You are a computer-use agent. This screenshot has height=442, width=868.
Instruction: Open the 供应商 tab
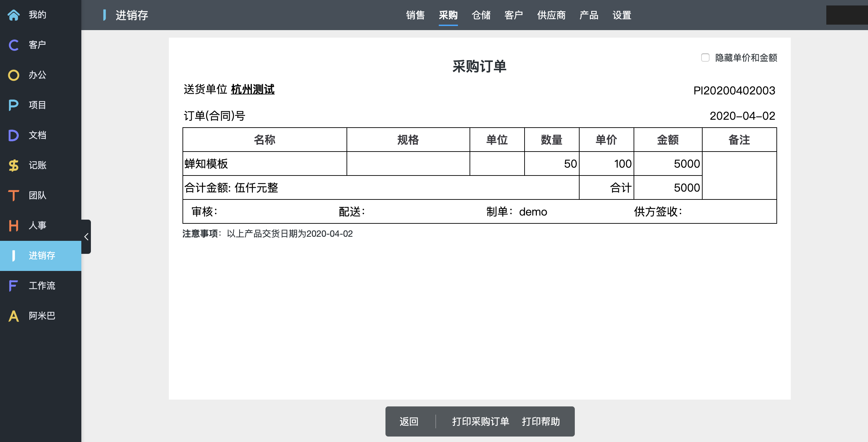[551, 15]
